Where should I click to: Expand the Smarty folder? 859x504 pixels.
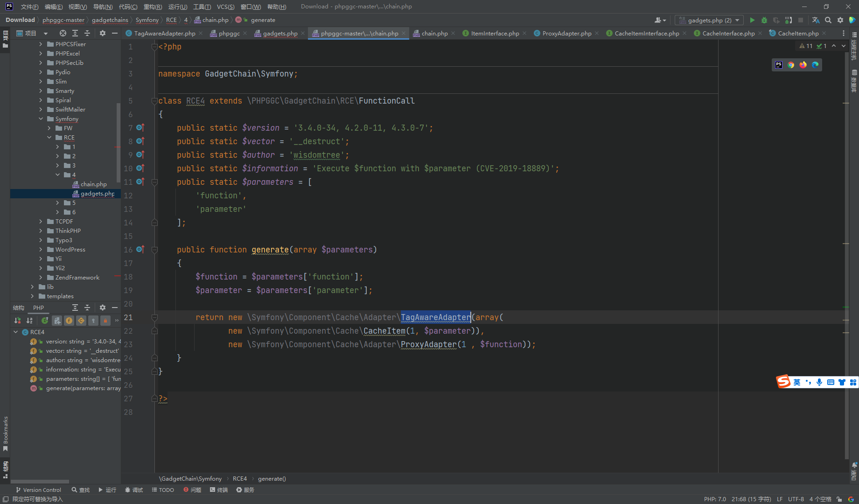(41, 91)
